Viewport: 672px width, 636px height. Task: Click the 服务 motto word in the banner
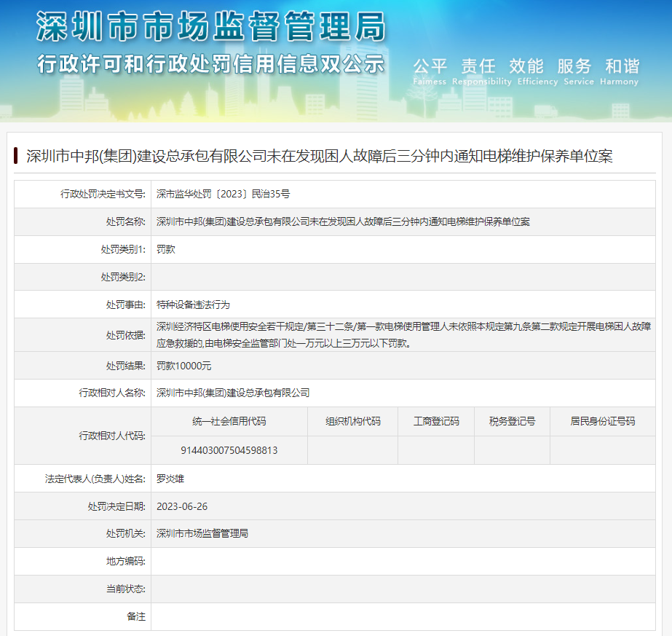pos(574,66)
